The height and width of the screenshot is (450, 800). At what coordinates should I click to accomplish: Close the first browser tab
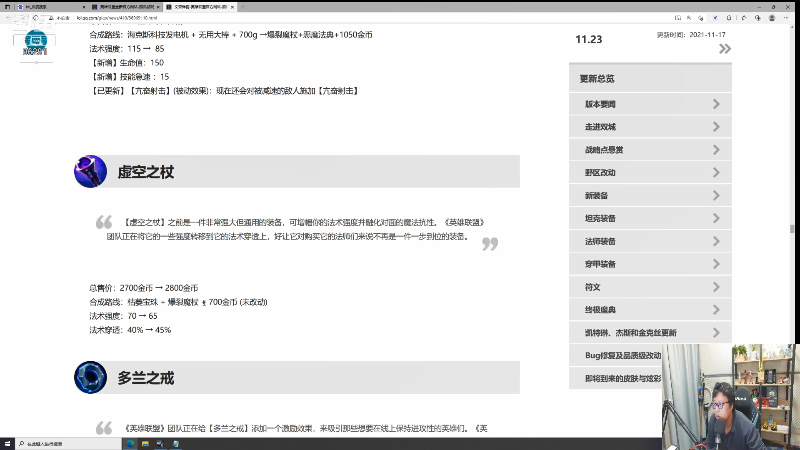84,7
